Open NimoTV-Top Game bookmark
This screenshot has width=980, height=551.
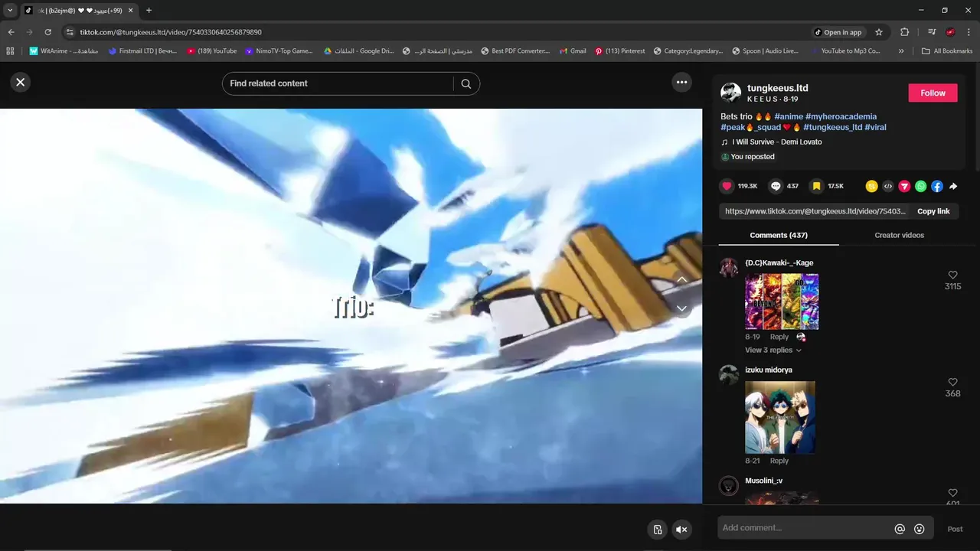point(279,51)
